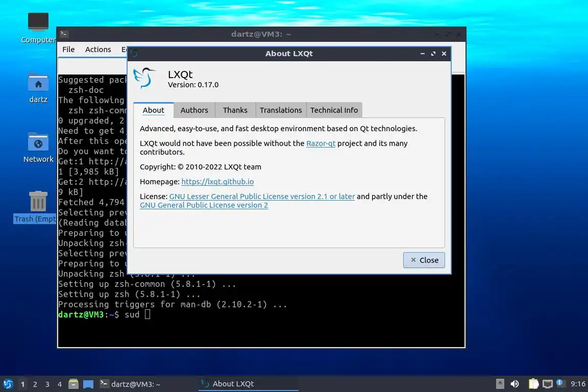Image resolution: width=588 pixels, height=392 pixels.
Task: Click the About LXQt title bar window icon
Action: point(135,54)
